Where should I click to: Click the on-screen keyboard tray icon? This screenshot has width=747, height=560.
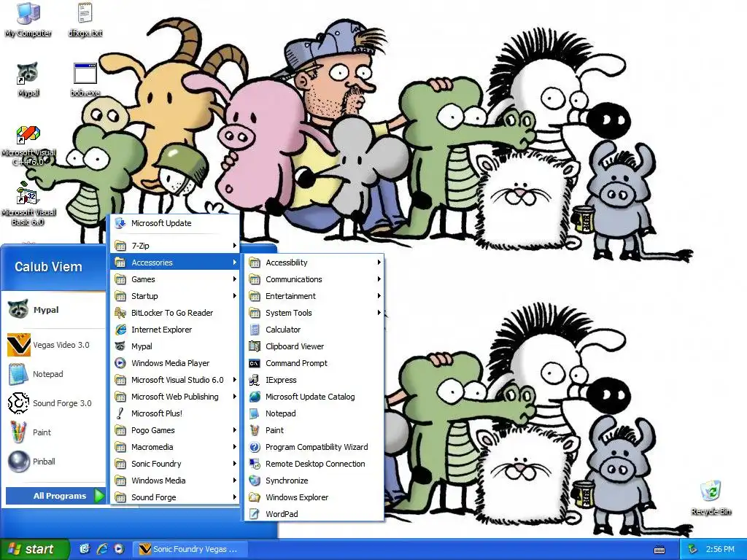click(x=659, y=550)
